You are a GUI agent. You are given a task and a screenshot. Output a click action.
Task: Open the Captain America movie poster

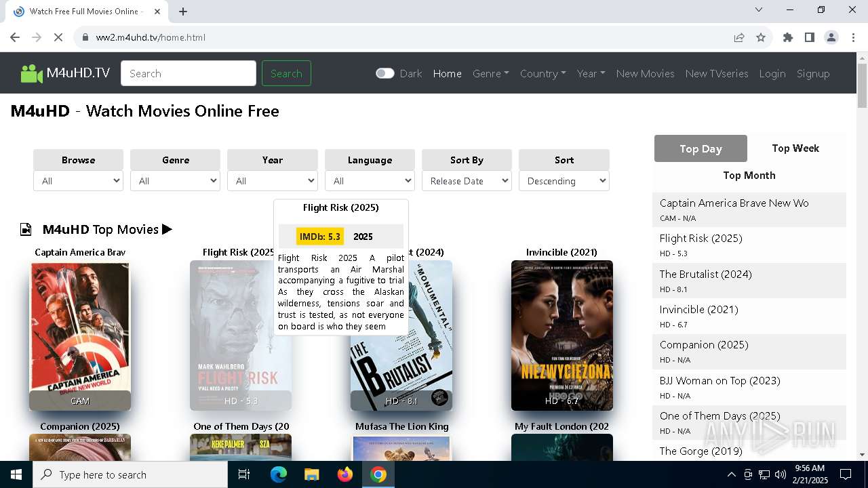pos(80,335)
